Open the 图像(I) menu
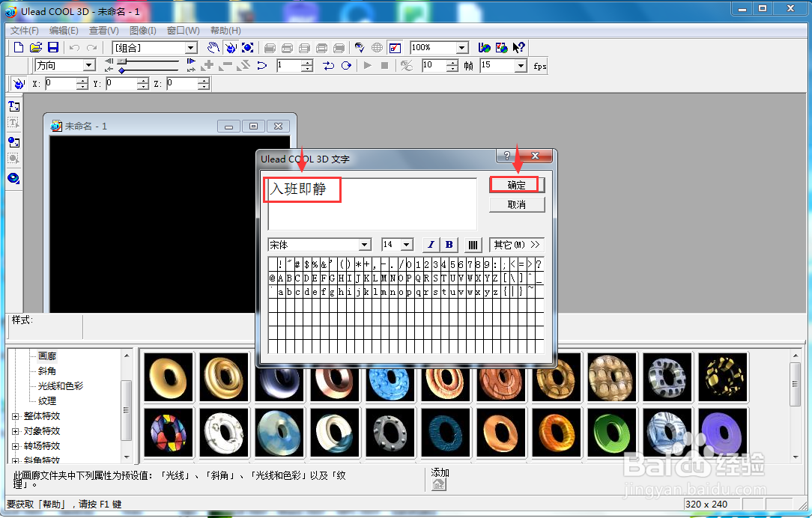This screenshot has height=518, width=812. (x=143, y=31)
